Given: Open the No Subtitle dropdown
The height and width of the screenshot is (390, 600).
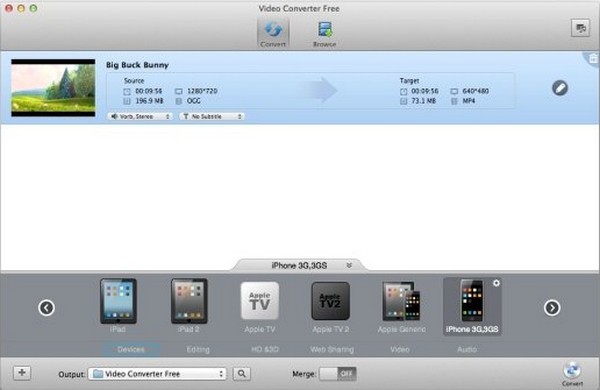Looking at the screenshot, I should (212, 116).
